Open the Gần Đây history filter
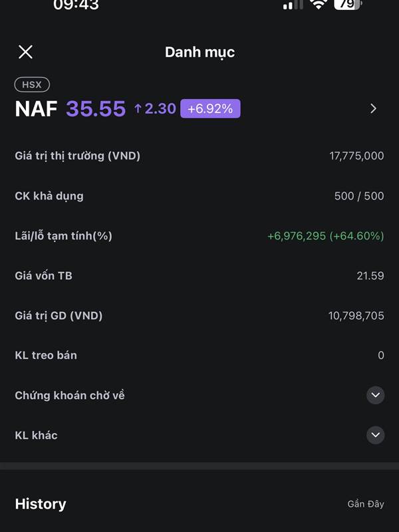Screen dimensions: 399x532 [x=365, y=504]
